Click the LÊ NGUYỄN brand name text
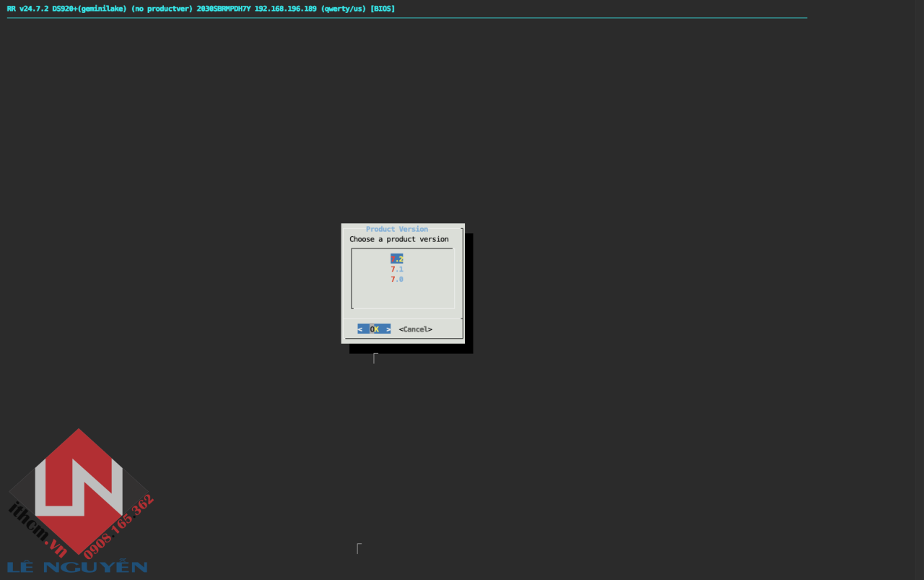Screen dimensions: 924x580 (x=77, y=567)
